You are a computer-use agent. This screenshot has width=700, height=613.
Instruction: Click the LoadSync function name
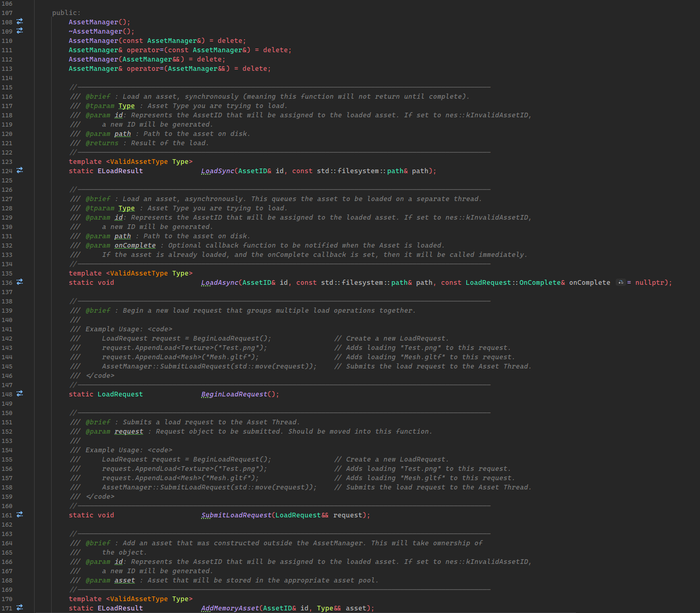217,171
